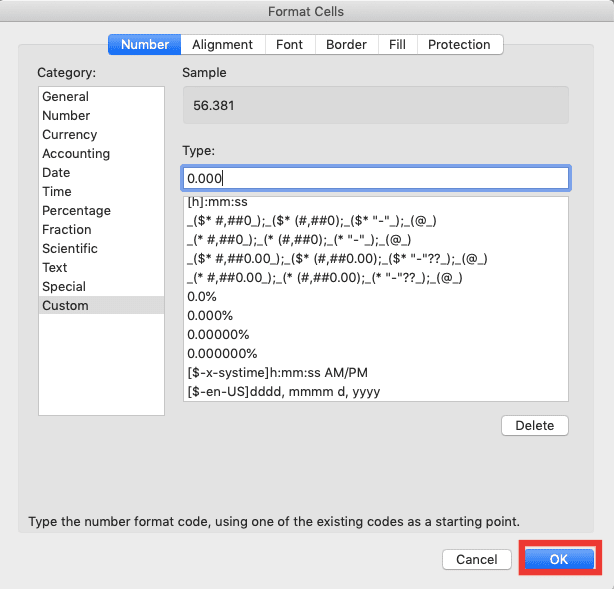
Task: Open the Font tab
Action: (x=290, y=45)
